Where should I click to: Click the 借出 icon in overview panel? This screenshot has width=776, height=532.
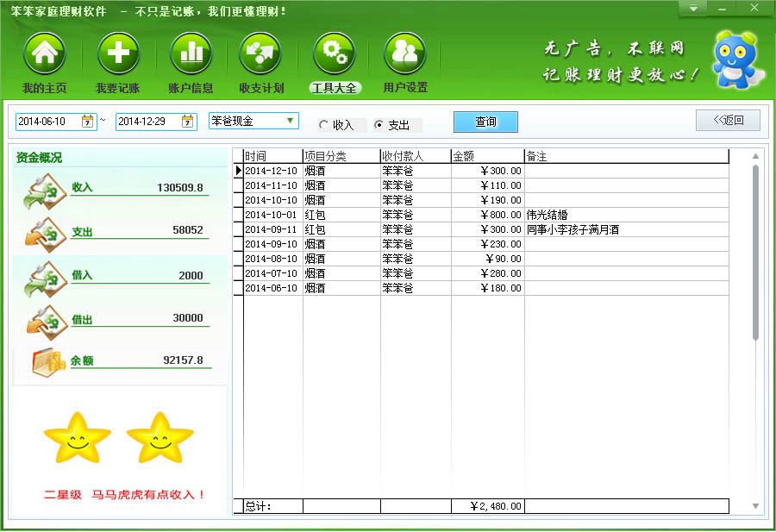(44, 320)
